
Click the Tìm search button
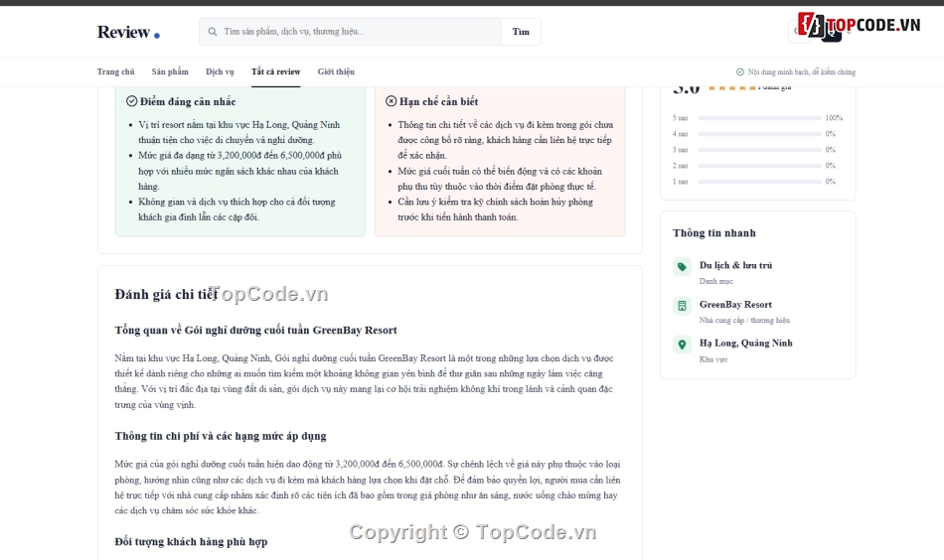521,32
